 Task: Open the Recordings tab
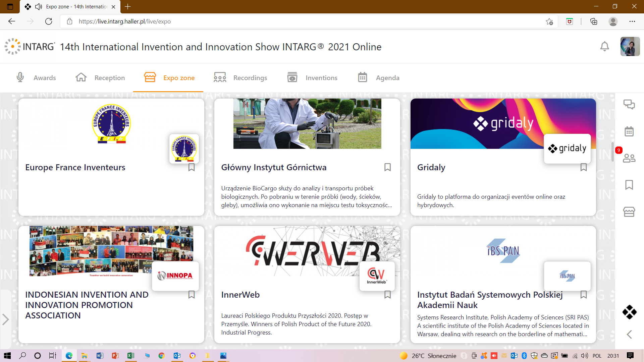240,78
